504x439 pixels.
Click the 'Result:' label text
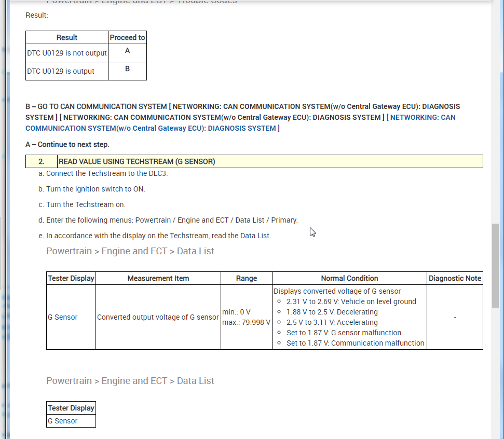pyautogui.click(x=37, y=15)
